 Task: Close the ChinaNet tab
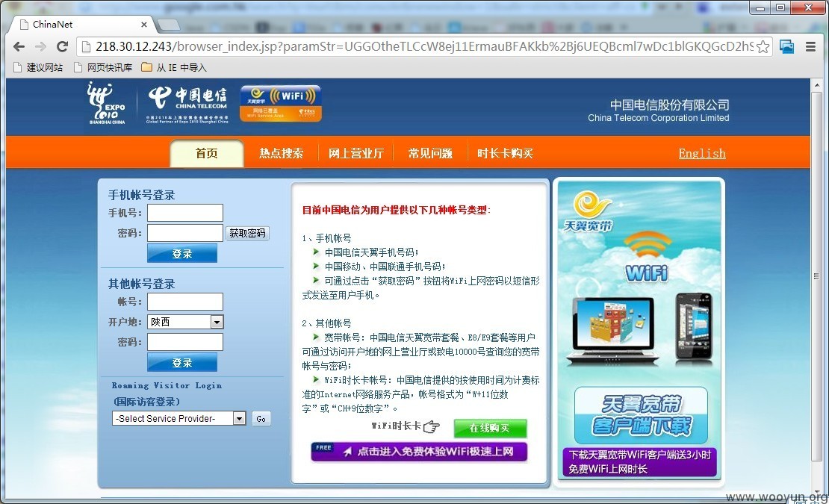click(x=144, y=25)
